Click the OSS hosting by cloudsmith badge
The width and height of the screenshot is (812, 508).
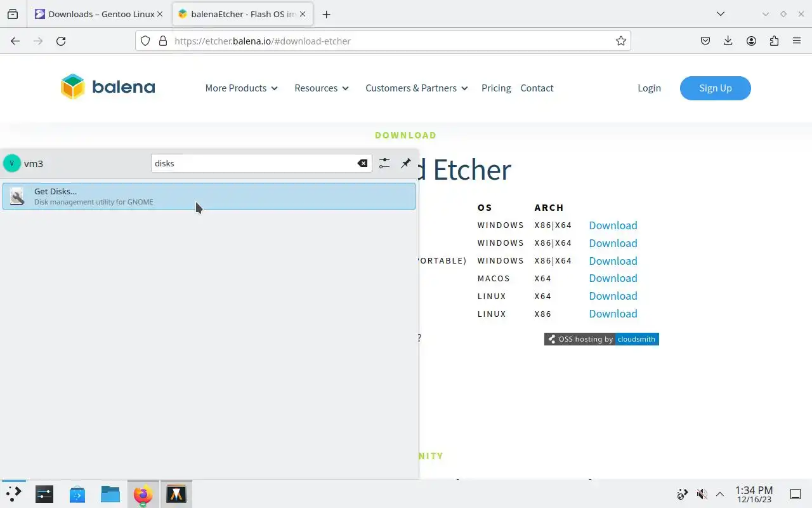click(x=601, y=339)
